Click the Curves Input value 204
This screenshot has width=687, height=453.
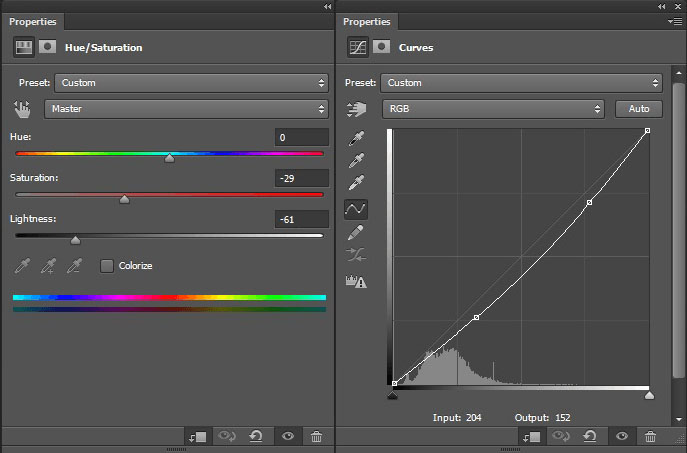pos(473,418)
